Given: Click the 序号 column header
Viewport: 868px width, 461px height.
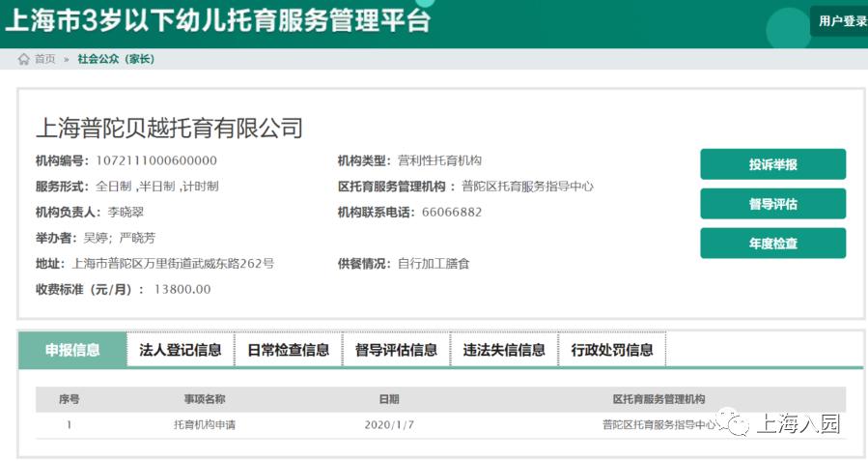Looking at the screenshot, I should 70,399.
